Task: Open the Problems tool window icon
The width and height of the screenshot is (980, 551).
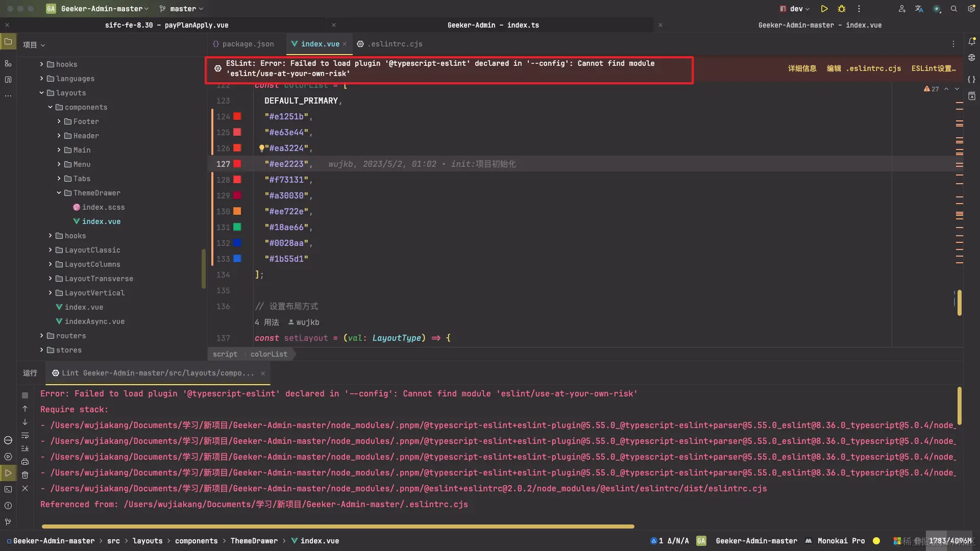Action: point(8,506)
